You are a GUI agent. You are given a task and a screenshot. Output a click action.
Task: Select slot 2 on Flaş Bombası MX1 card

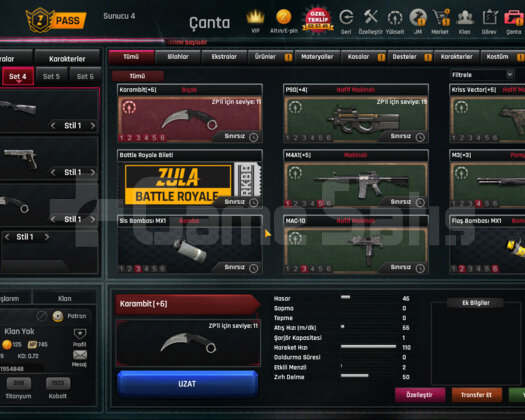tap(462, 269)
